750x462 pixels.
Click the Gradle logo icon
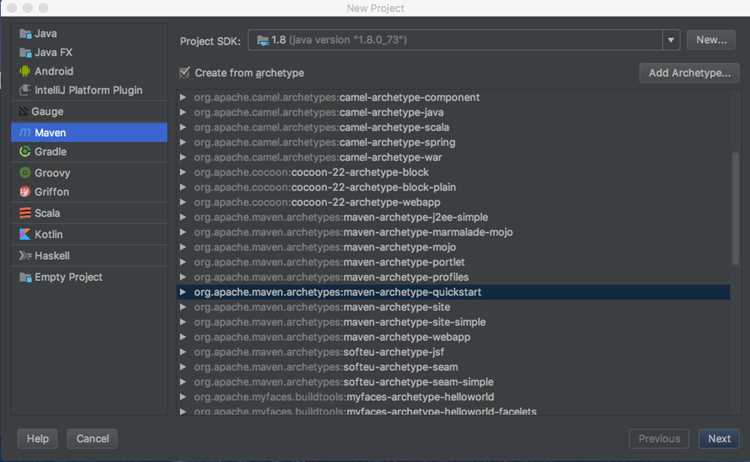[25, 152]
